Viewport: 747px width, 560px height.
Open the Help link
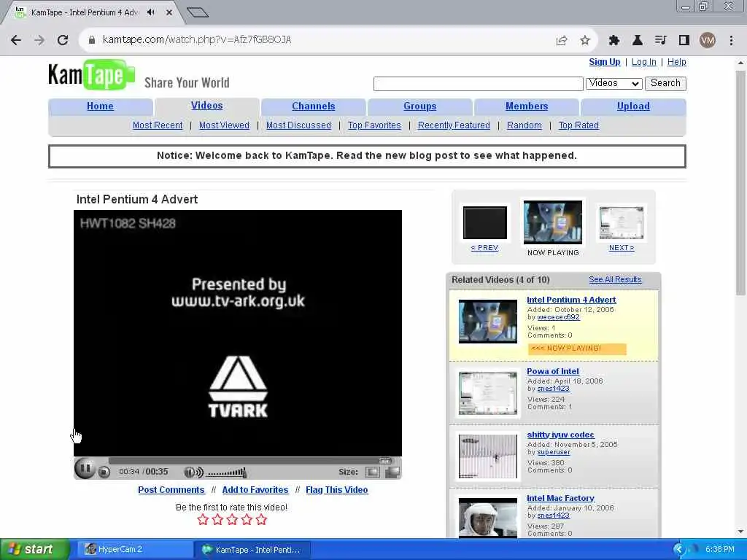tap(677, 62)
